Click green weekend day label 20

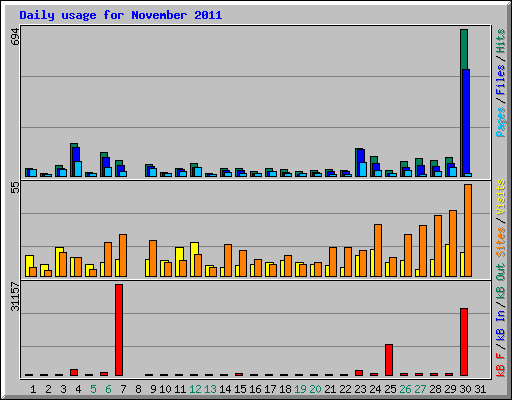tap(315, 389)
